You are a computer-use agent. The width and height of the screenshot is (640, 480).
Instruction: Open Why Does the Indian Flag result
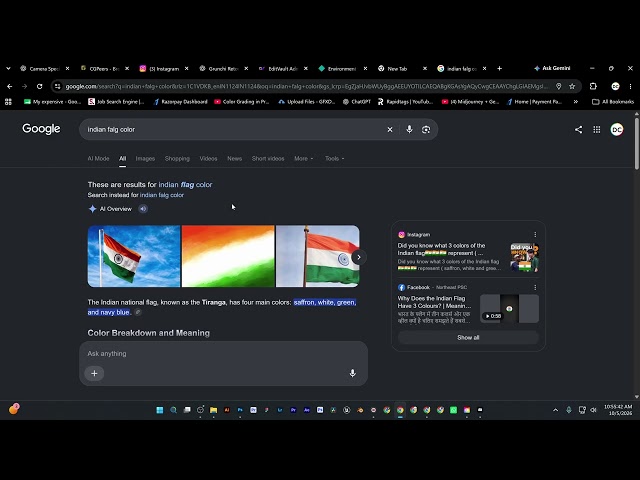click(434, 302)
